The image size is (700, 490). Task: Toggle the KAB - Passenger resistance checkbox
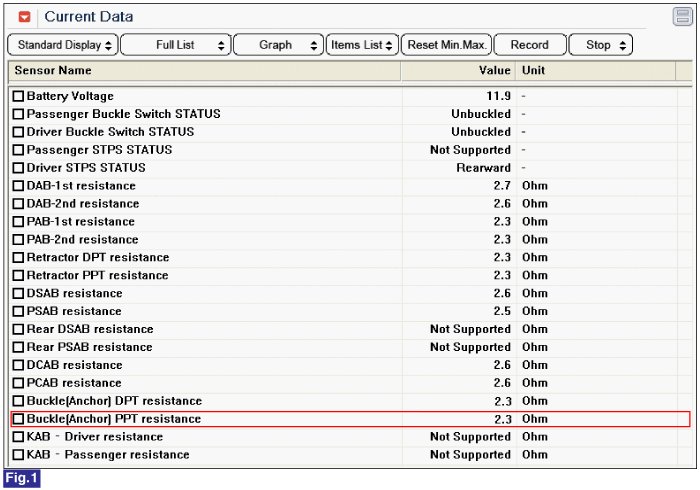click(x=18, y=455)
